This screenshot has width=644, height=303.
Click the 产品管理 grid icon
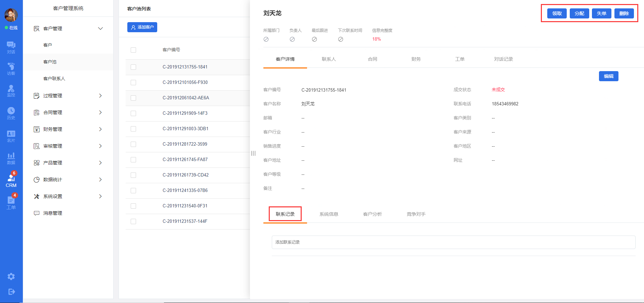[x=37, y=163]
